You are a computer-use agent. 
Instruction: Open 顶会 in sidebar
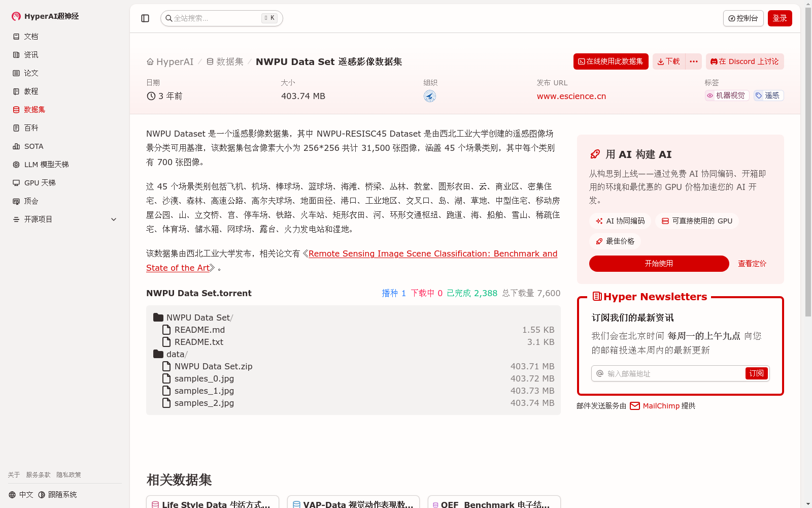(65, 201)
